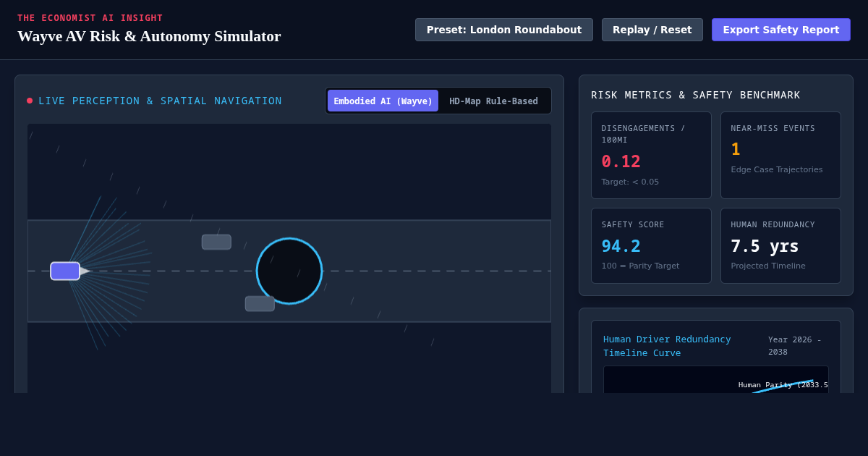Switch to HD-Map Rule-Based mode
Image resolution: width=868 pixels, height=456 pixels.
[x=493, y=101]
